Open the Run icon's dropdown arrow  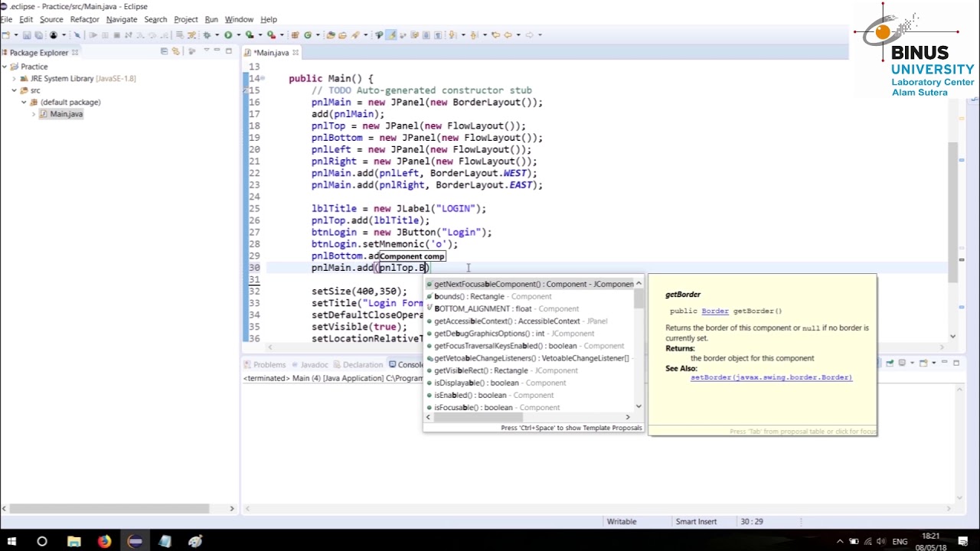click(237, 35)
